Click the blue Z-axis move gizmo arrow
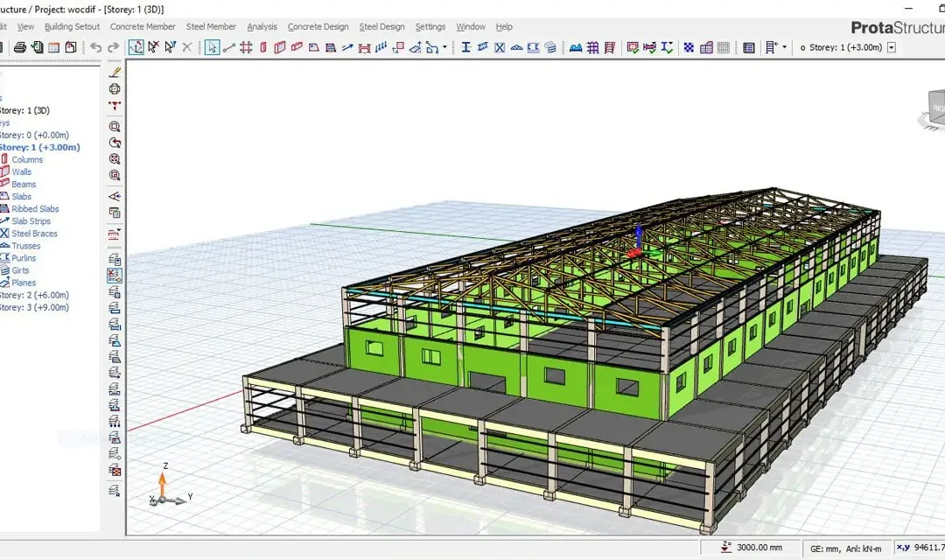The image size is (945, 560). (x=639, y=236)
